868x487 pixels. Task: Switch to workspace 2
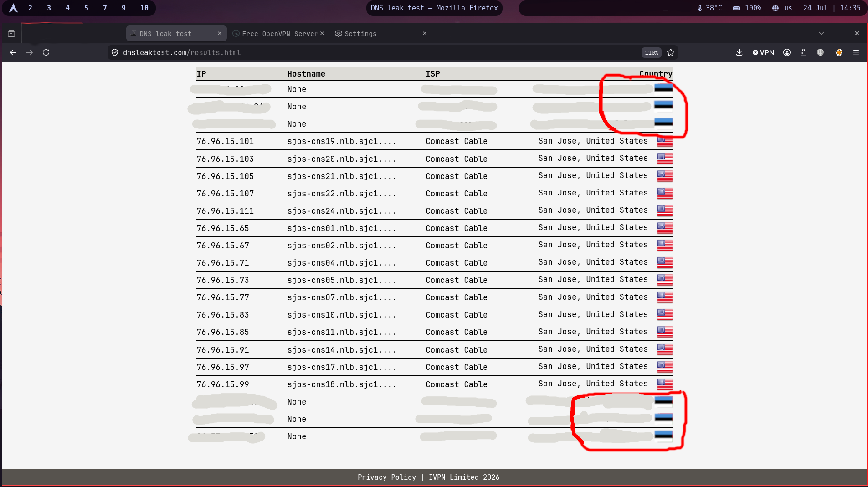point(30,8)
